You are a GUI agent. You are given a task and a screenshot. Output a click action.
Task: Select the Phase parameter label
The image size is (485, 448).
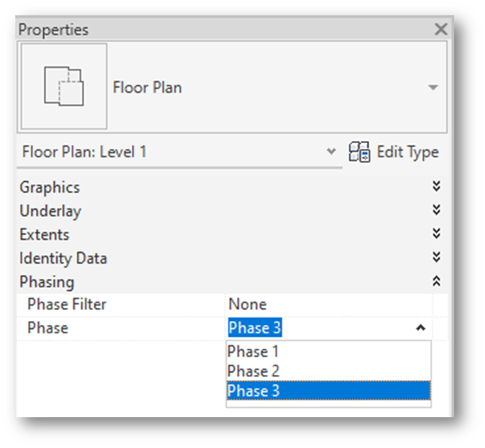pos(48,328)
